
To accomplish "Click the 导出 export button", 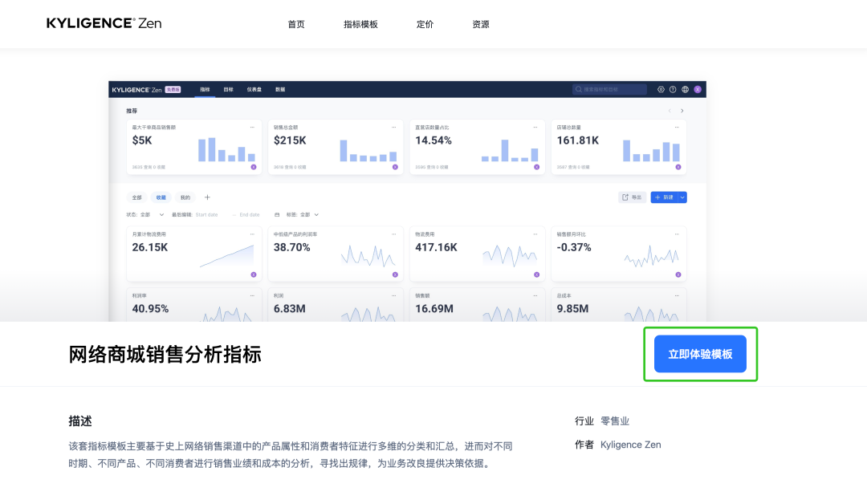I will (x=632, y=197).
